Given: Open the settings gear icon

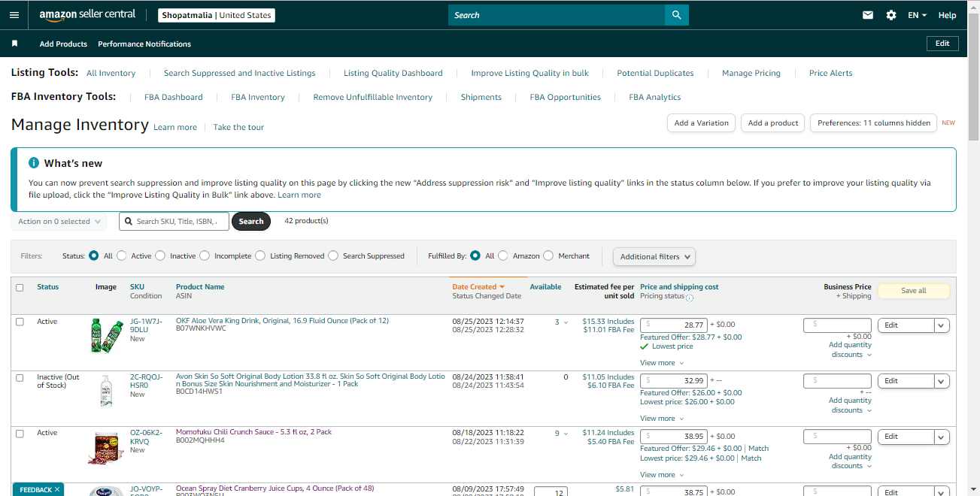Looking at the screenshot, I should point(891,15).
